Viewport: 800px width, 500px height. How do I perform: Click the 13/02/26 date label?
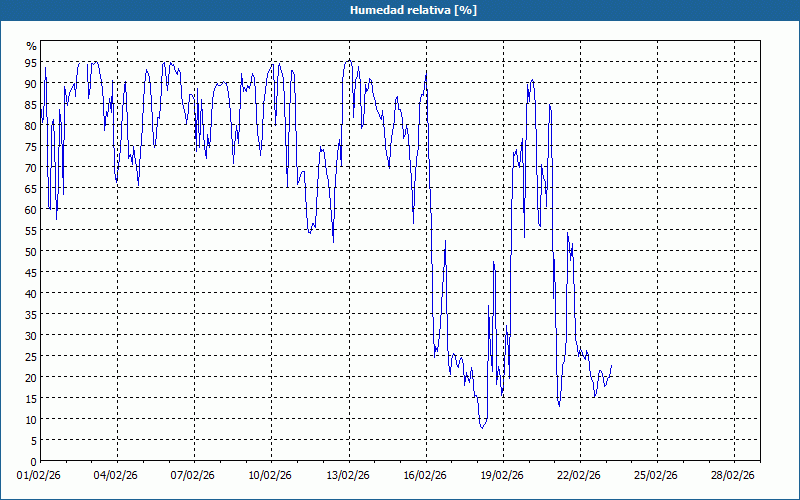click(348, 475)
